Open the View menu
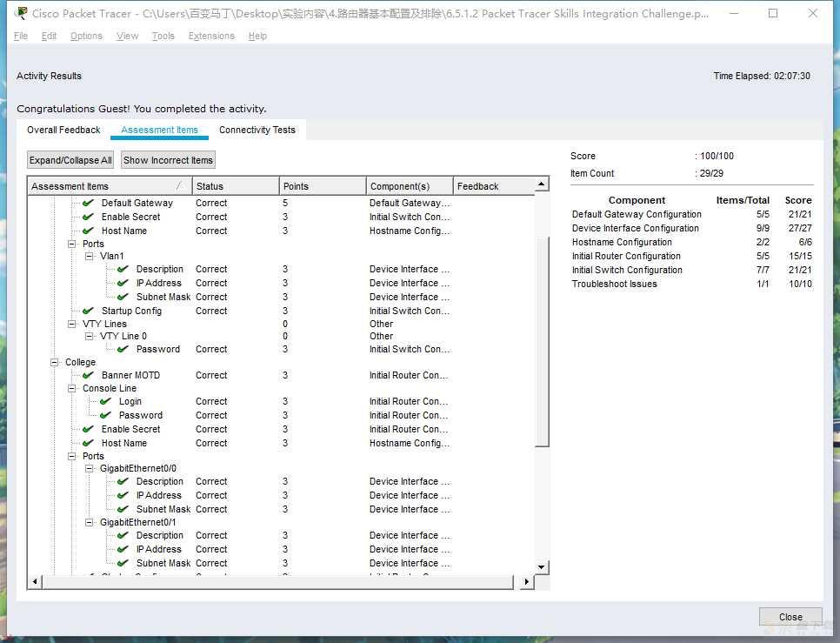 tap(128, 36)
